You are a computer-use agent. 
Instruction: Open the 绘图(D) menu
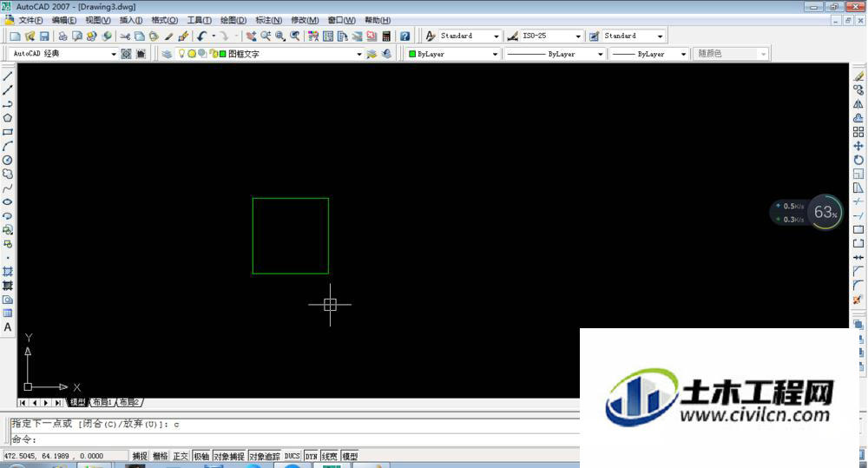click(233, 20)
